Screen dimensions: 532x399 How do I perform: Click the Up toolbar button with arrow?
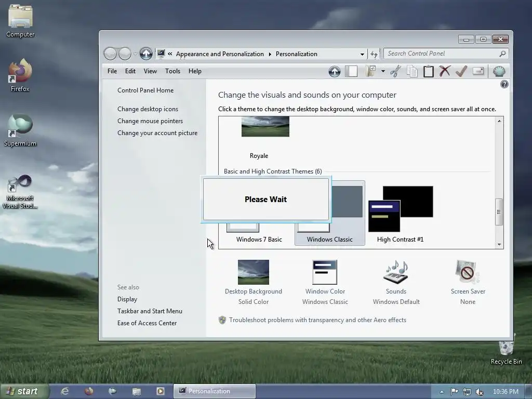pos(334,71)
